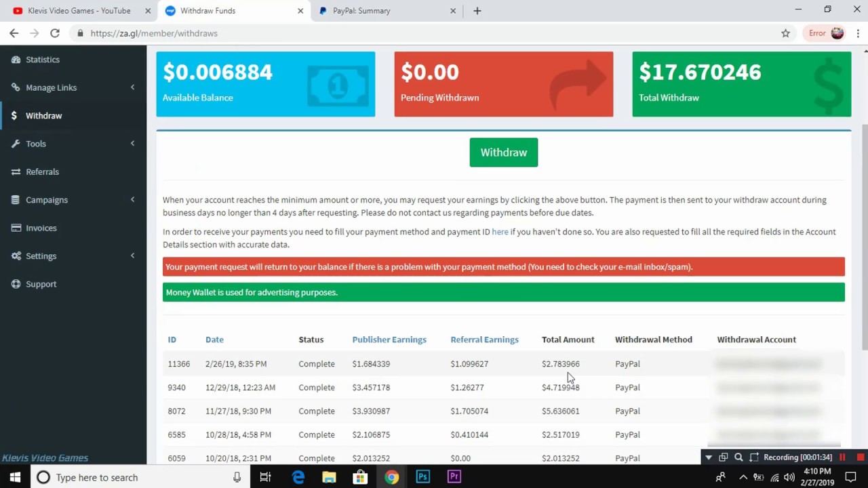Select the Withdraw Funds tab
This screenshot has width=868, height=488.
coord(233,11)
